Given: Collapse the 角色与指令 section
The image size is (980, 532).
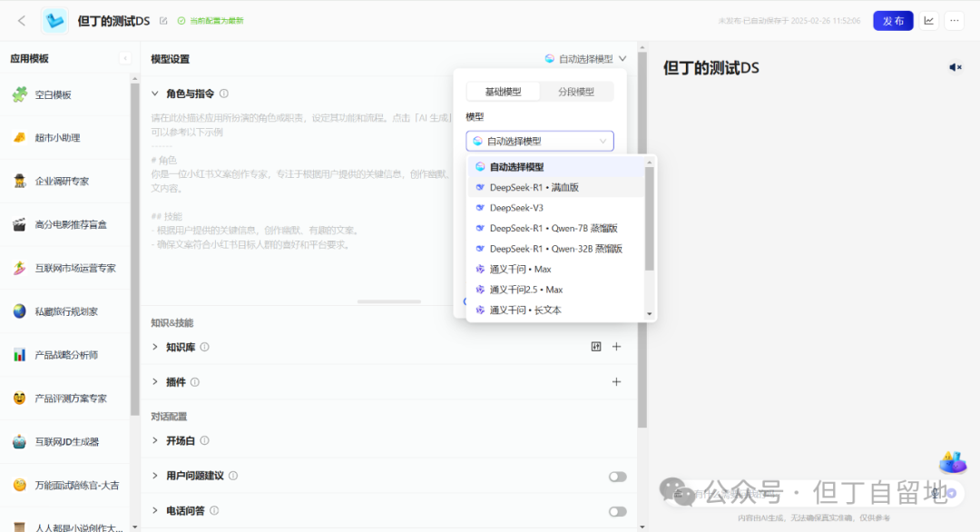Looking at the screenshot, I should 156,94.
